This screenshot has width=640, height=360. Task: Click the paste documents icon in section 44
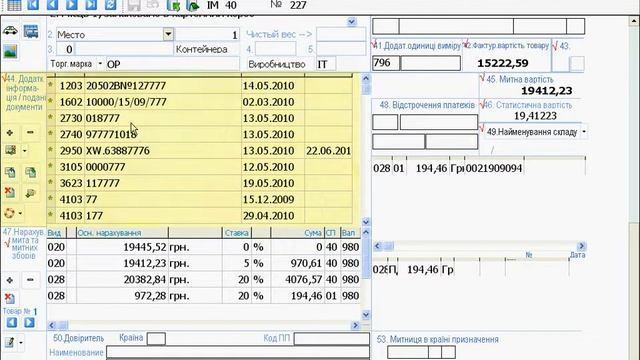point(30,172)
